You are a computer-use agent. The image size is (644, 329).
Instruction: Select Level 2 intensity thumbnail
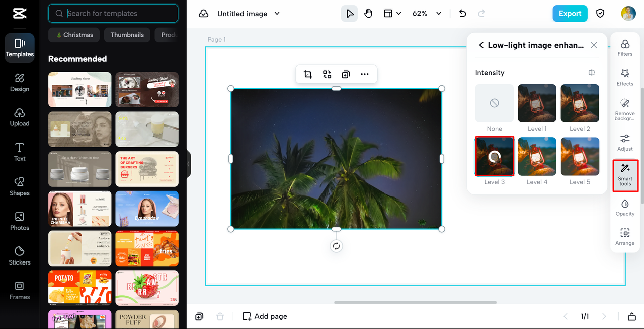click(x=580, y=103)
